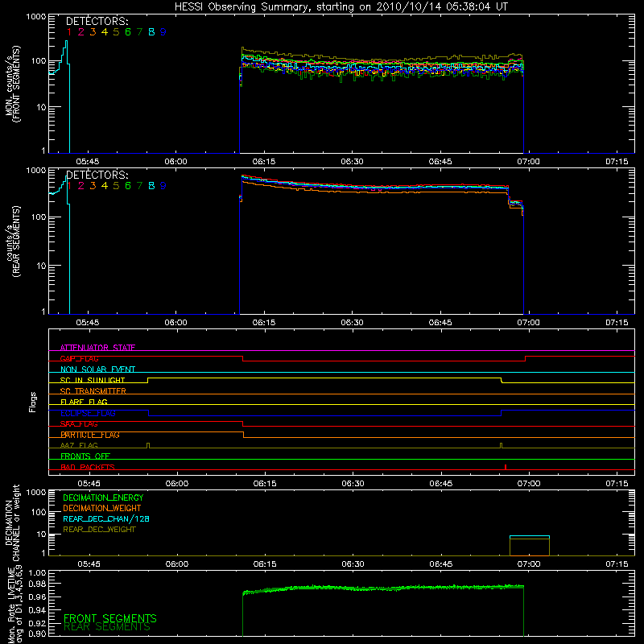Click the GAP_FLAG label

79,358
